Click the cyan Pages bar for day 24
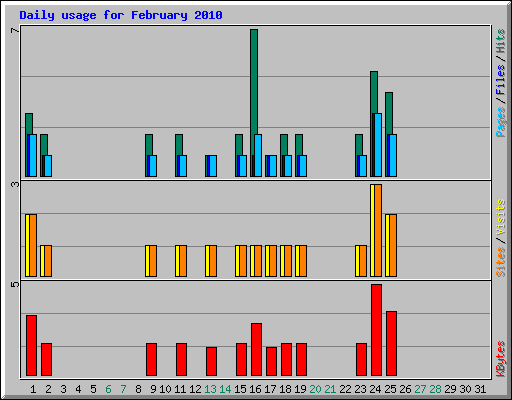 click(x=378, y=145)
